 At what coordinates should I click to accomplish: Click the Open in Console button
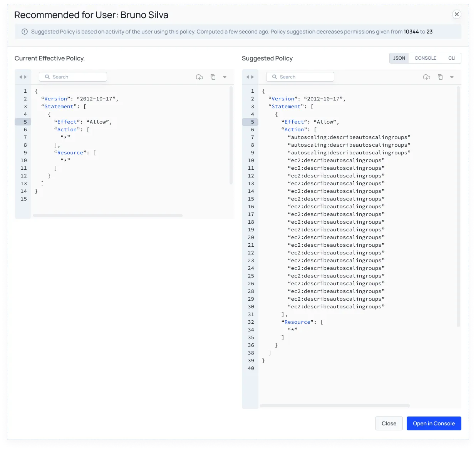[x=434, y=423]
